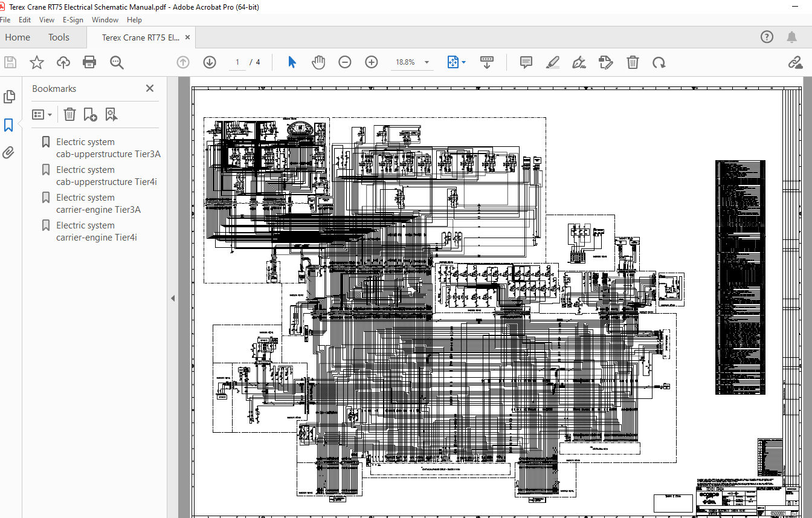Open bookmark carrier-engine Tier3A
Screen dimensions: 812x518
pos(98,204)
